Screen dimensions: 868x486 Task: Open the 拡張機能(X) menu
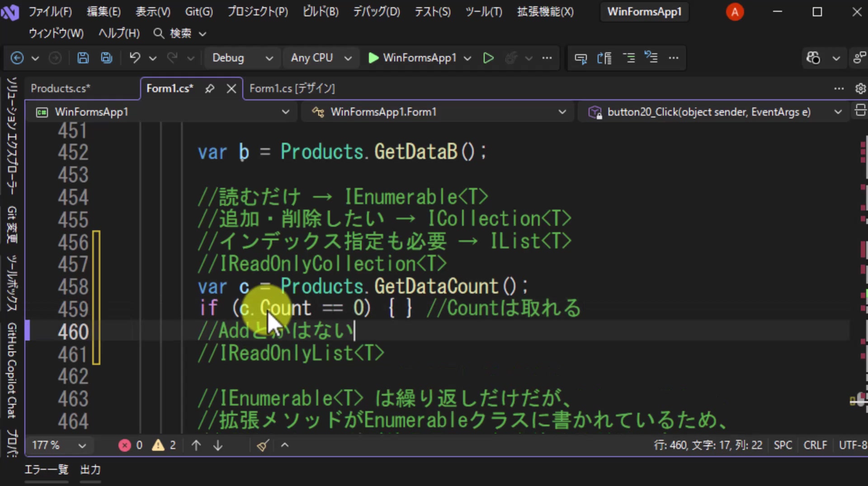[546, 12]
